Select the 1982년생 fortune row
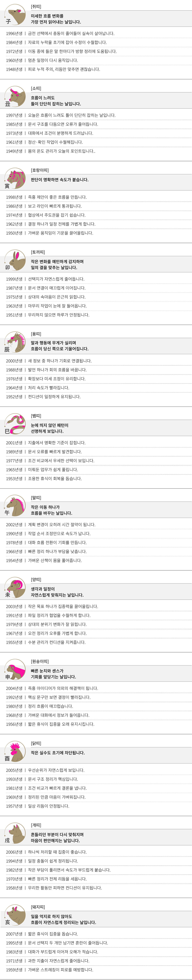This screenshot has height=980, width=192. click(58, 870)
